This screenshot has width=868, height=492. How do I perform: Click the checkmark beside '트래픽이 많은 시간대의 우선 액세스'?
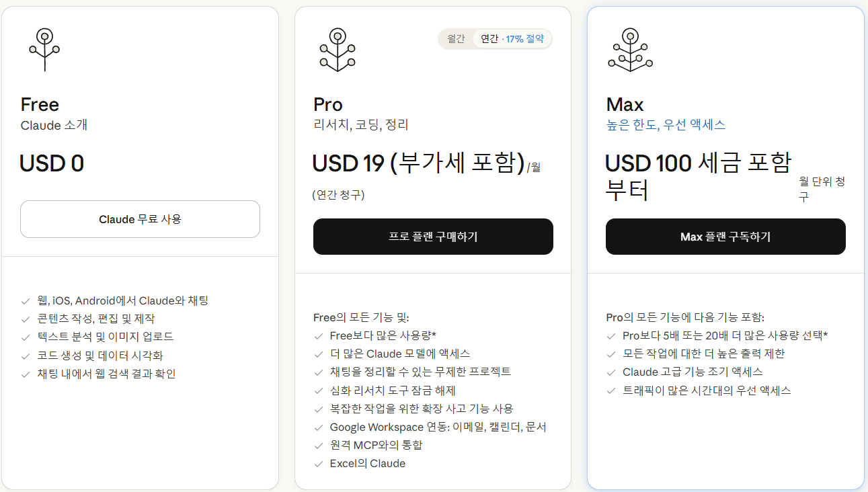[612, 389]
